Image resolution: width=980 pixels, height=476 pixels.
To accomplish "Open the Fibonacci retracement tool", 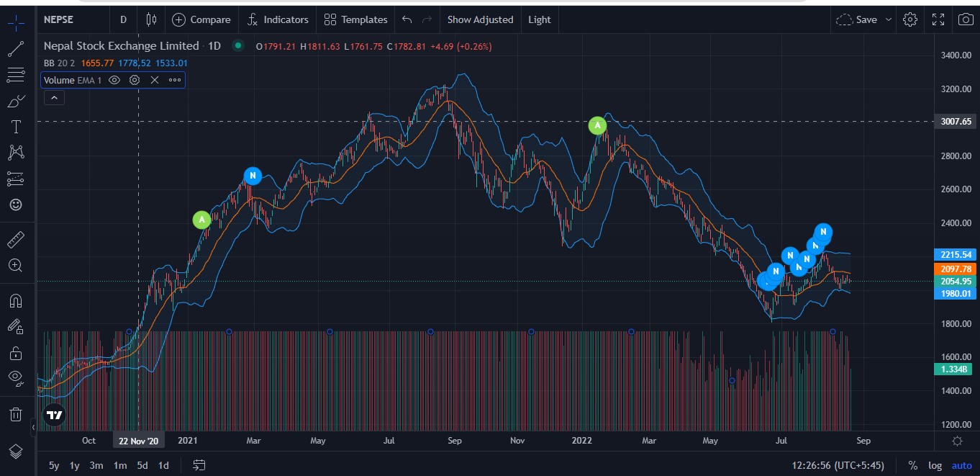I will point(16,75).
